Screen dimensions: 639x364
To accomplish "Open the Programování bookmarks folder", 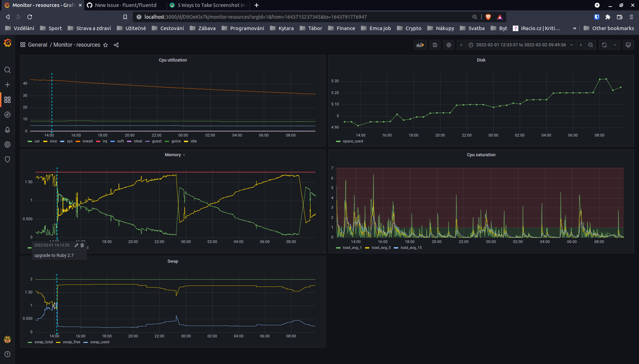I will click(243, 28).
